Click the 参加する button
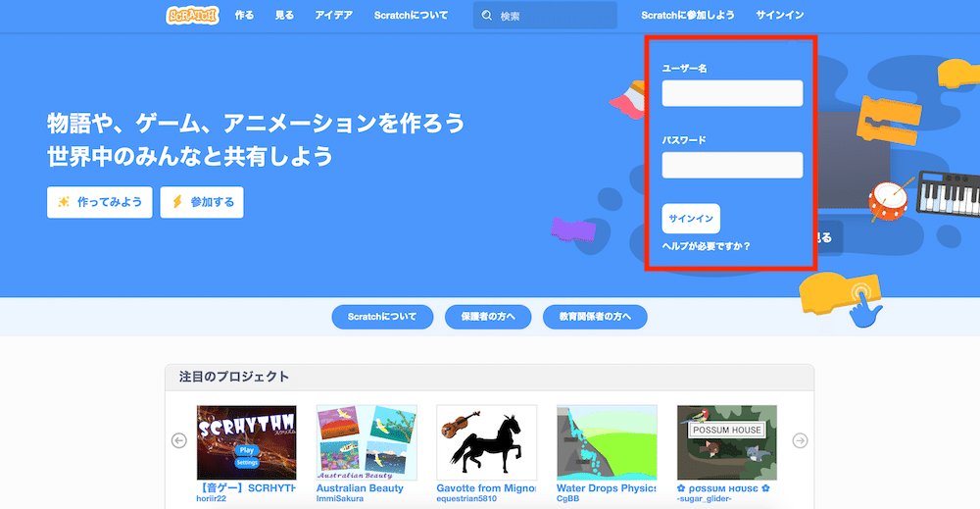Viewport: 980px width, 509px height. tap(202, 202)
